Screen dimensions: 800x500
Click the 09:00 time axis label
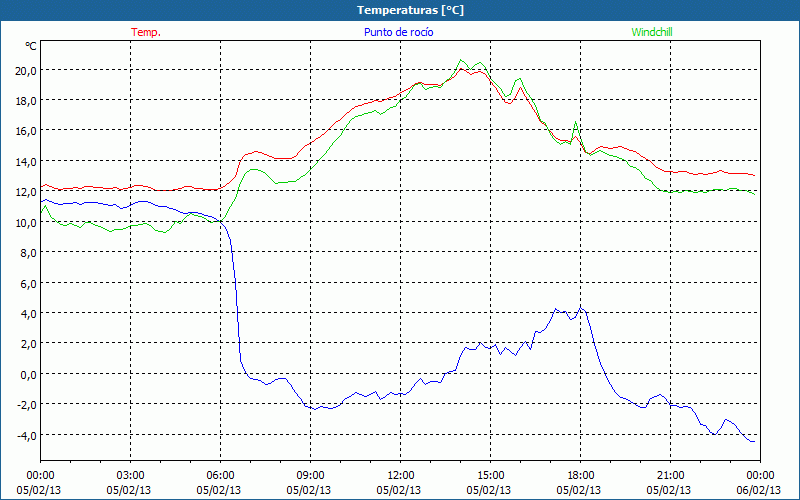click(x=310, y=476)
